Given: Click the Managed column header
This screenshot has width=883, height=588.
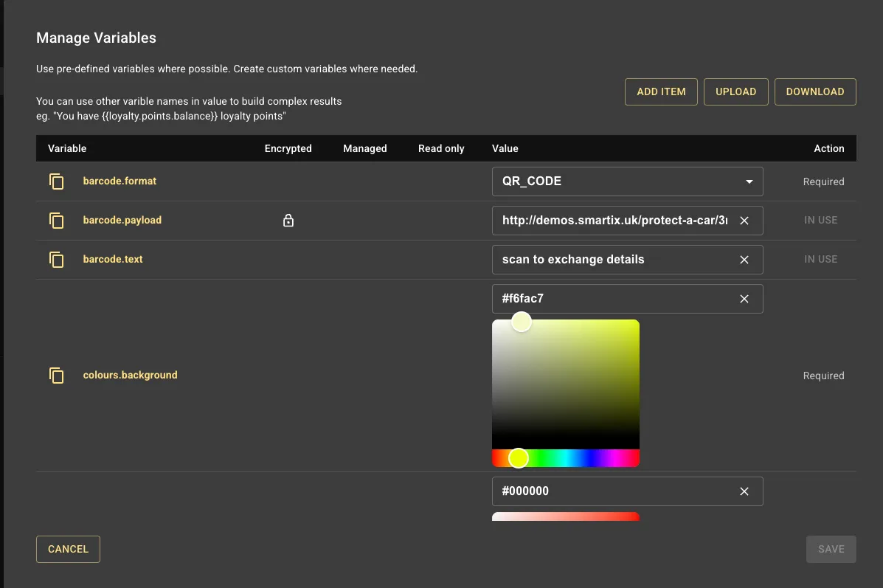Looking at the screenshot, I should [365, 149].
